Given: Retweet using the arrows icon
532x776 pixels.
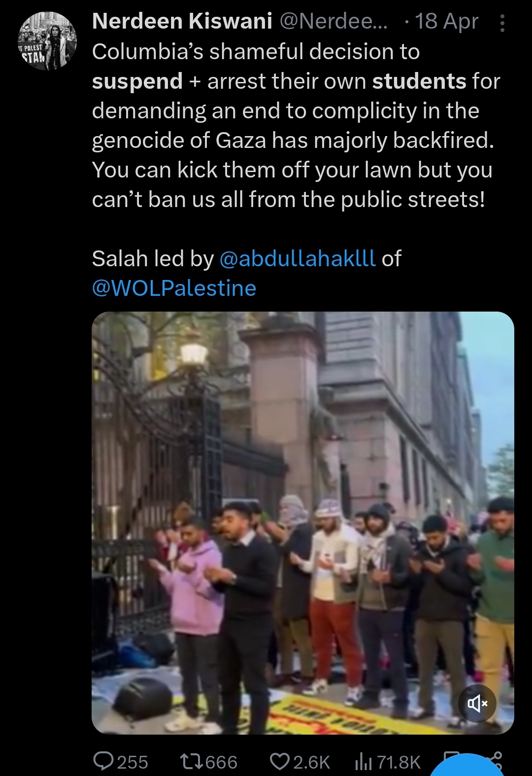Looking at the screenshot, I should 192,762.
